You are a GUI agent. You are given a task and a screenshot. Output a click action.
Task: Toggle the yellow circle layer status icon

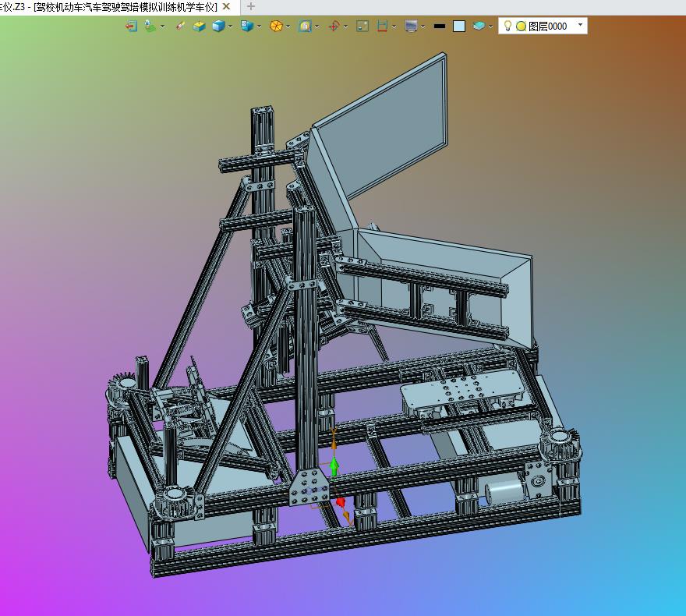coord(521,27)
